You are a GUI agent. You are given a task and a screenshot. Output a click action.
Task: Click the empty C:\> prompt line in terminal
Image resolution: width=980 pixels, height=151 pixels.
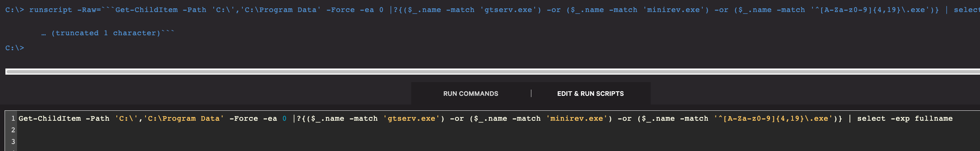[15, 48]
